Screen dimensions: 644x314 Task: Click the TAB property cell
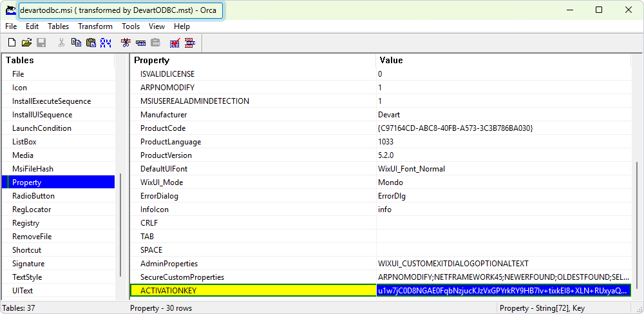253,237
